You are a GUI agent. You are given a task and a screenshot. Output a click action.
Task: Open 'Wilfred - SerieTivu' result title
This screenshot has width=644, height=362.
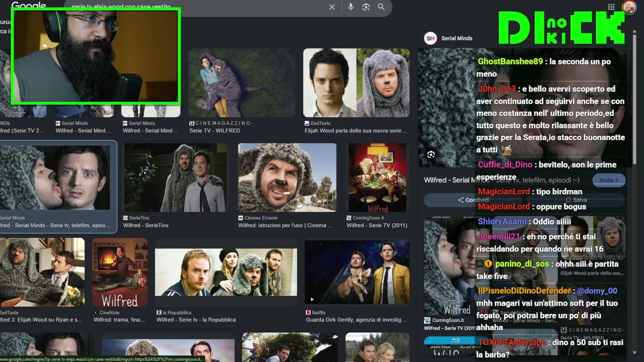click(x=146, y=225)
